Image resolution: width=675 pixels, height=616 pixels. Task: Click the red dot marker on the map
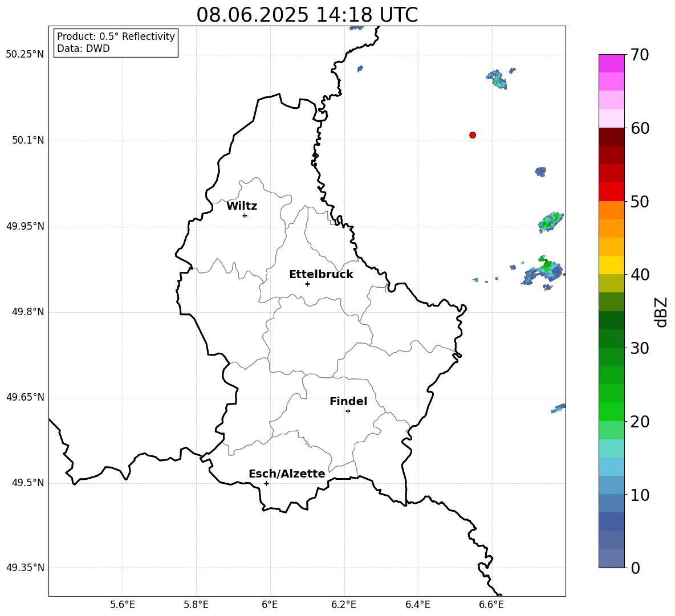[473, 135]
